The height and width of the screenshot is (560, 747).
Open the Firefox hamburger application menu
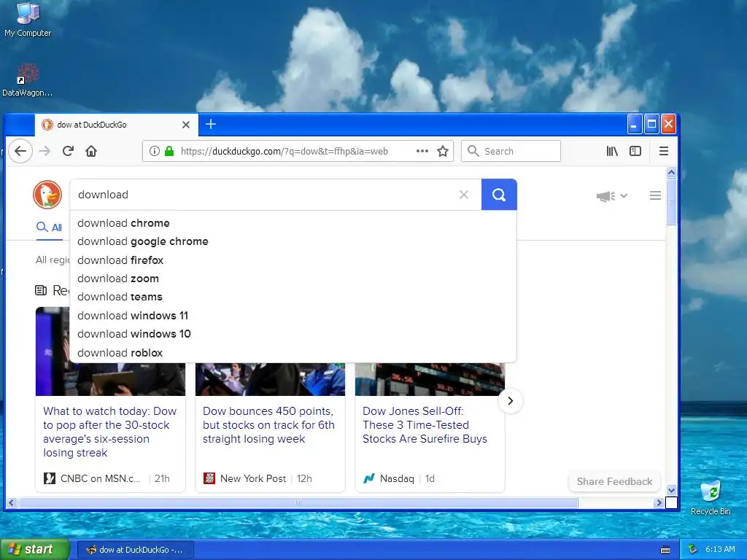pyautogui.click(x=664, y=151)
